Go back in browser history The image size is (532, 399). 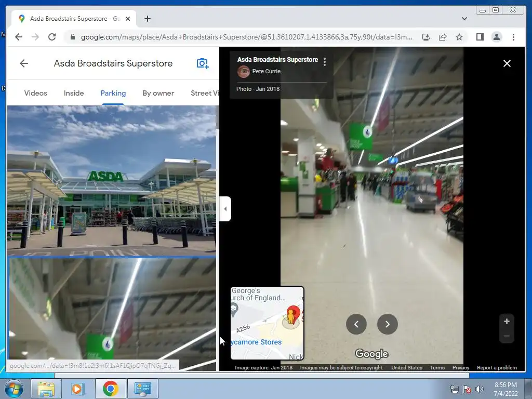(x=19, y=37)
